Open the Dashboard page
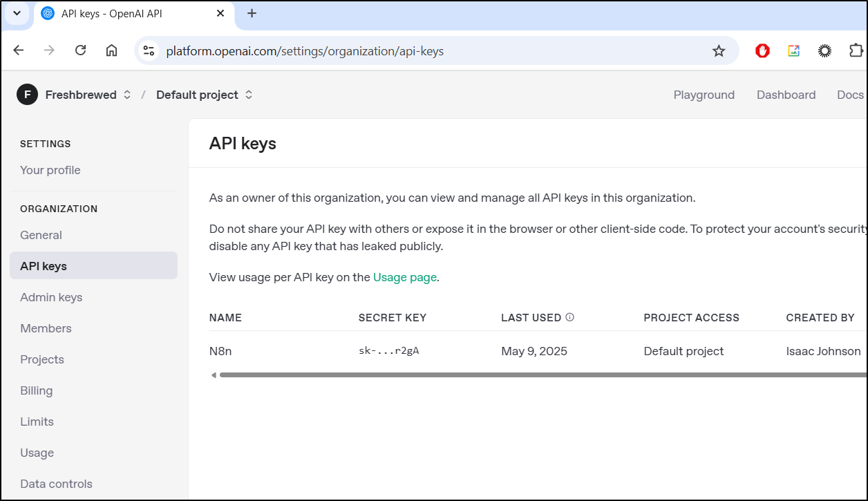The height and width of the screenshot is (501, 868). tap(786, 95)
